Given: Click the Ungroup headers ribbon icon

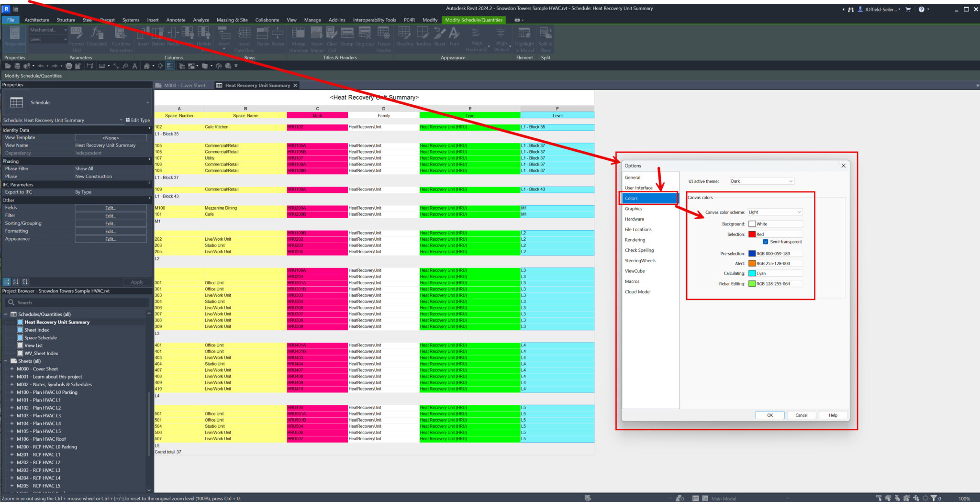Looking at the screenshot, I should pos(365,33).
